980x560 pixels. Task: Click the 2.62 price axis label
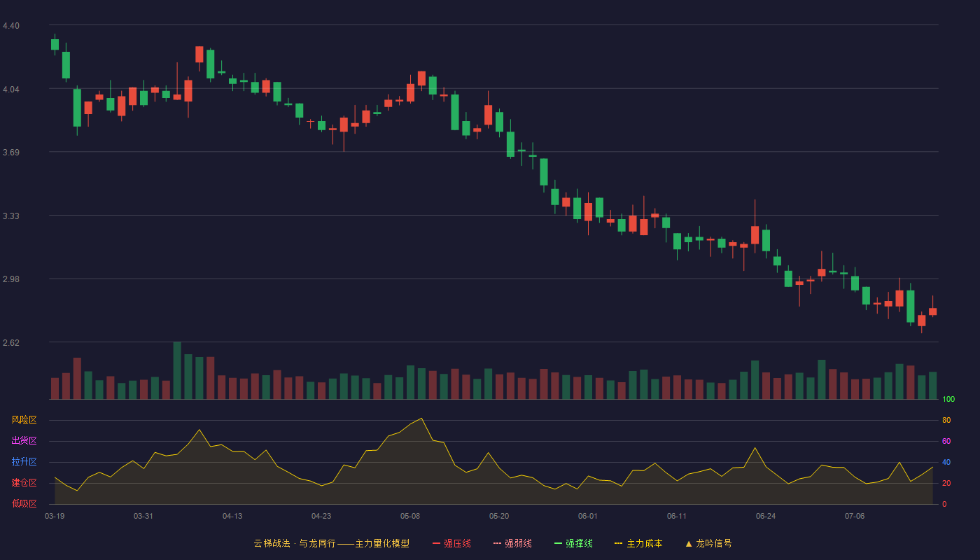(x=11, y=343)
